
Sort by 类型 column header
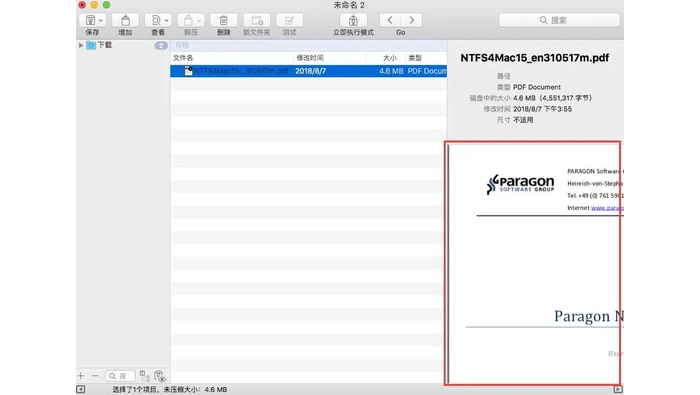pos(415,58)
